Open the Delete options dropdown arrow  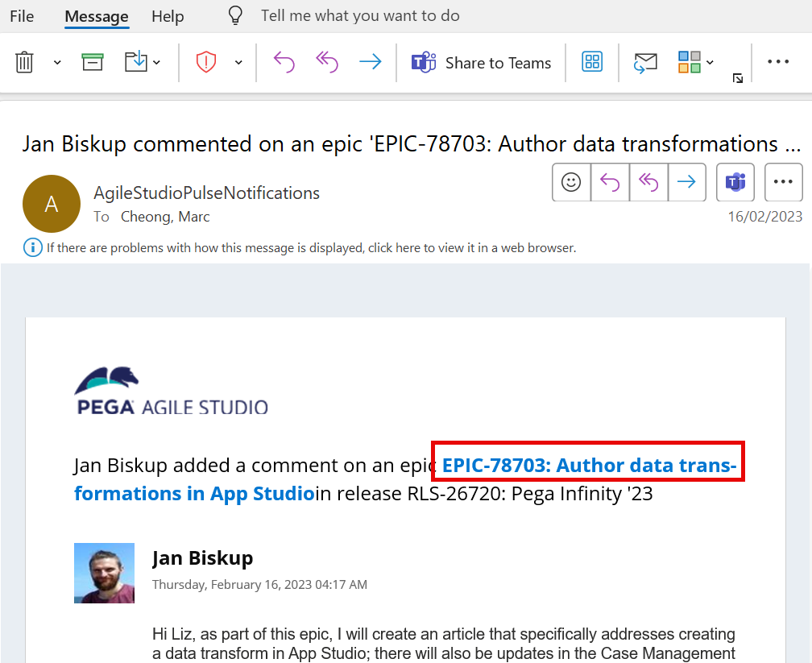coord(57,63)
